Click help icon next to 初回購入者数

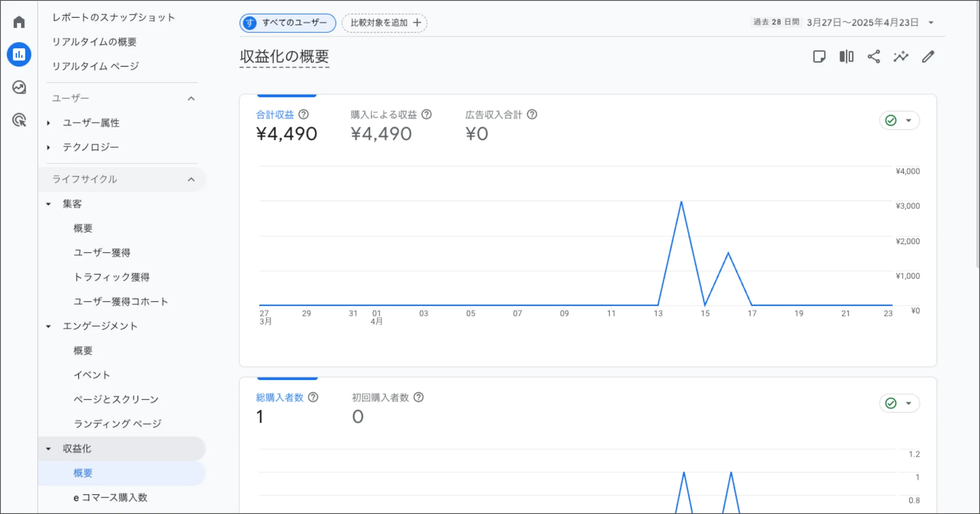[419, 397]
